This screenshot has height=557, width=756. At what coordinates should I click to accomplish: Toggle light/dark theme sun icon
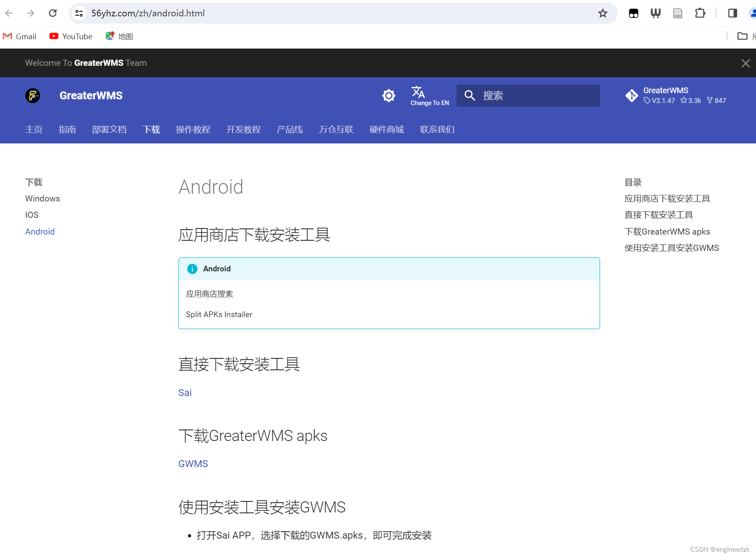(389, 96)
